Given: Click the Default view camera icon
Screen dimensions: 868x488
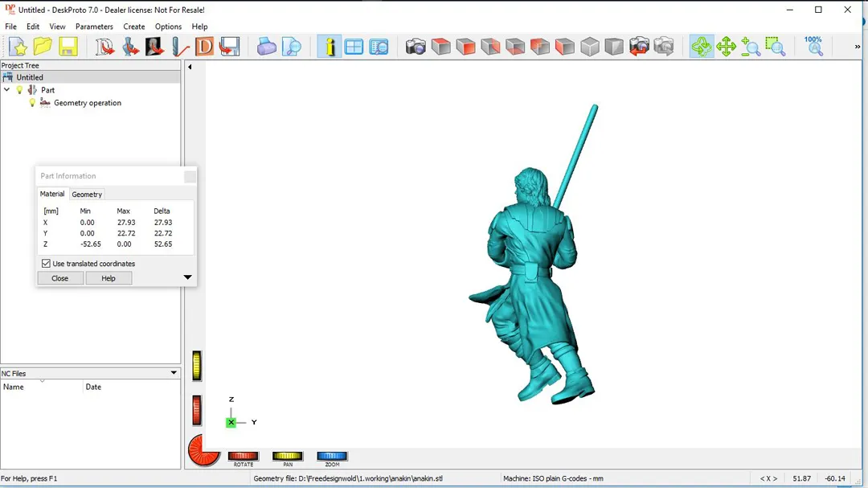Looking at the screenshot, I should (x=416, y=47).
